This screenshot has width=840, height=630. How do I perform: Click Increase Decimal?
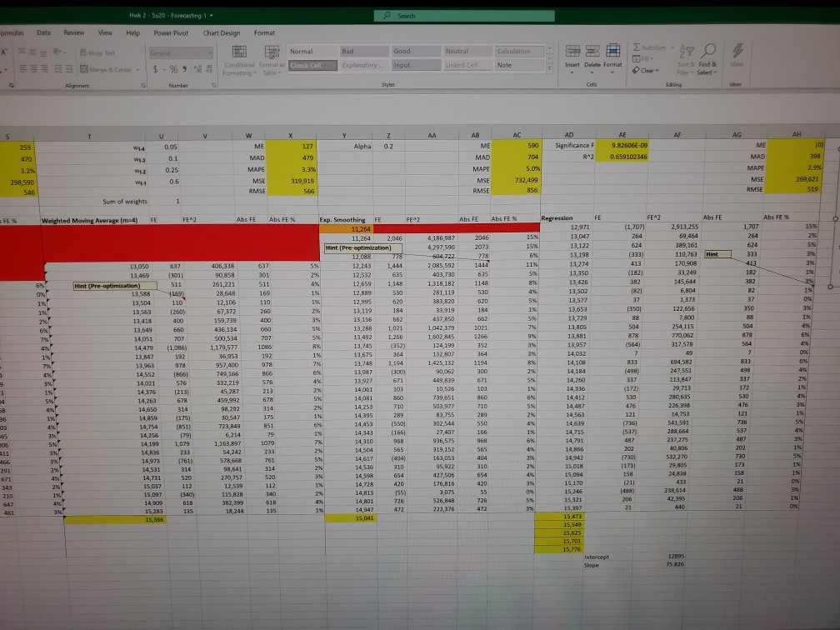(199, 69)
